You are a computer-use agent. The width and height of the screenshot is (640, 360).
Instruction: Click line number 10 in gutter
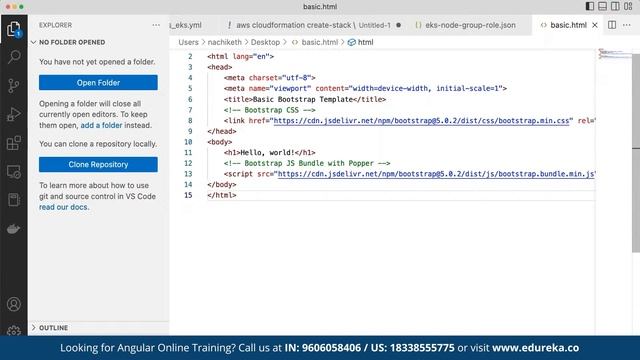pyautogui.click(x=188, y=142)
